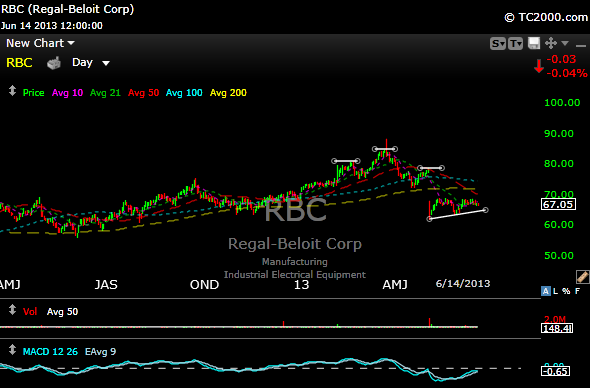The image size is (590, 388).
Task: Save chart with the floppy disk icon
Action: (534, 43)
